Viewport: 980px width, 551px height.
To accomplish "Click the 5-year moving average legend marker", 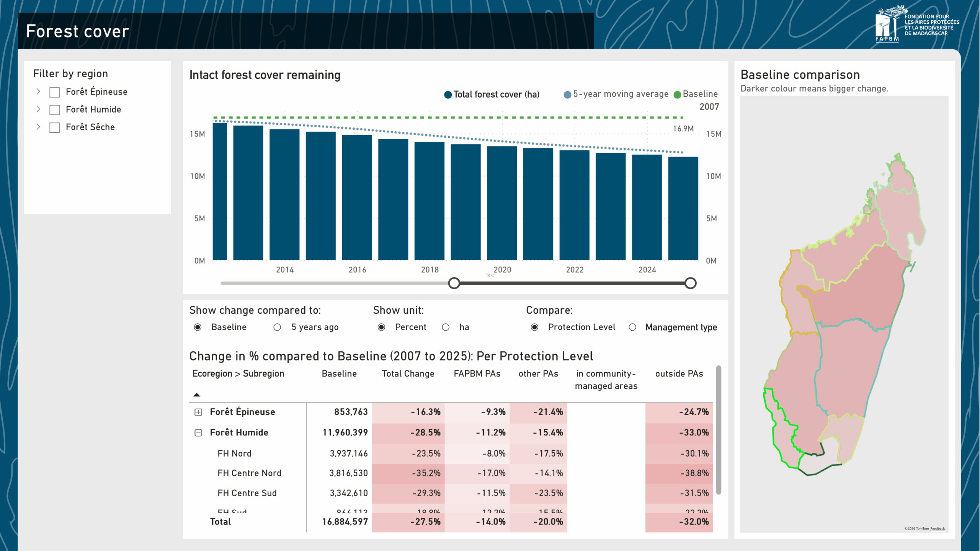I will [567, 95].
